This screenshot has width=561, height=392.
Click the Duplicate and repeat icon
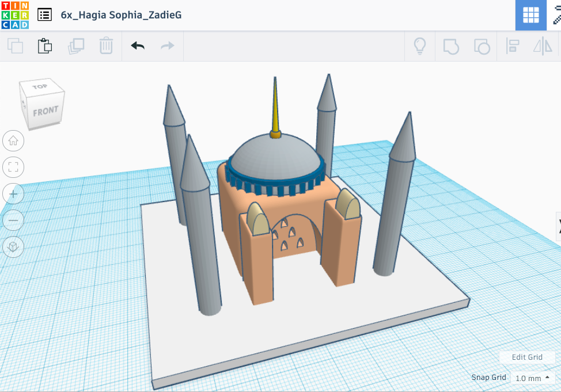point(75,46)
